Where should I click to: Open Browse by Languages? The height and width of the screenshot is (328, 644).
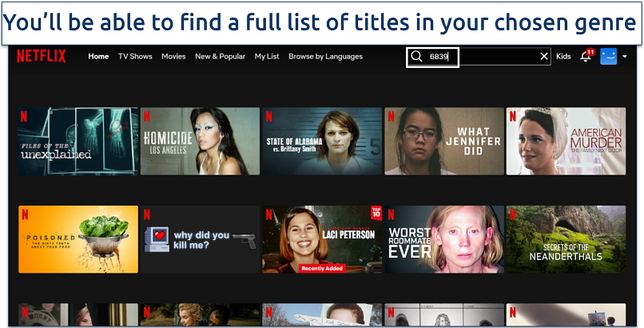click(x=326, y=56)
